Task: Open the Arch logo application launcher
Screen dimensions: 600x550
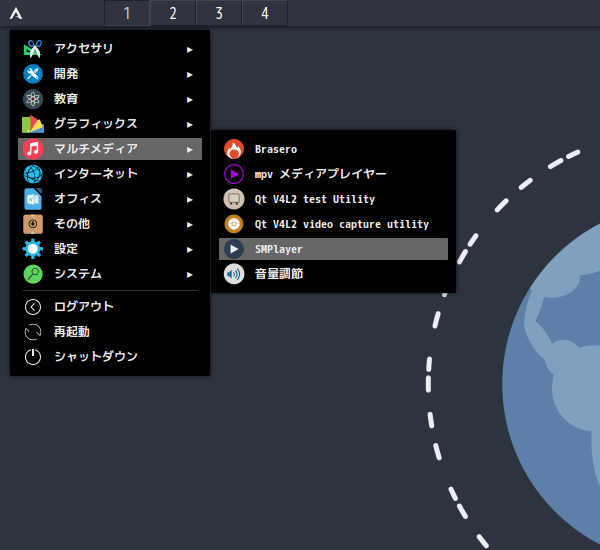Action: pyautogui.click(x=16, y=13)
